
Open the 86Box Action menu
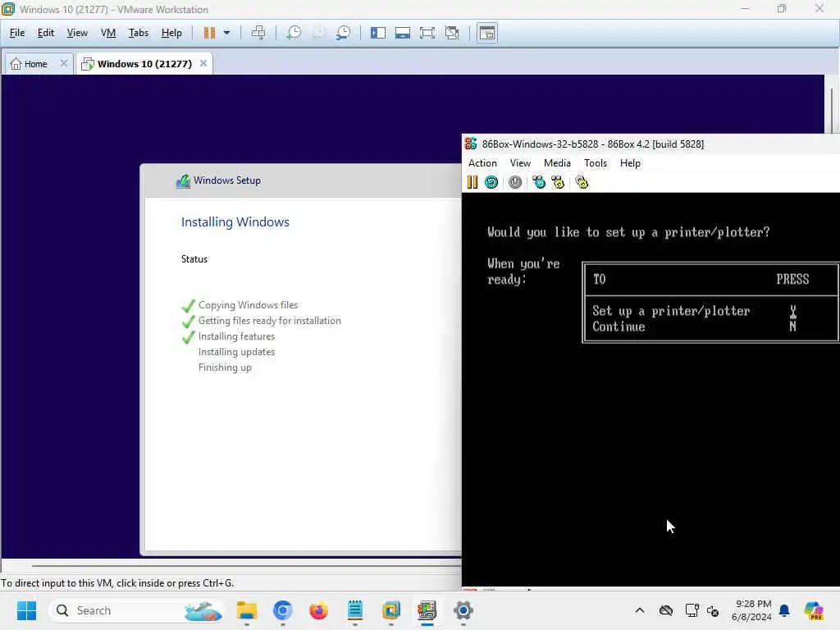point(482,163)
